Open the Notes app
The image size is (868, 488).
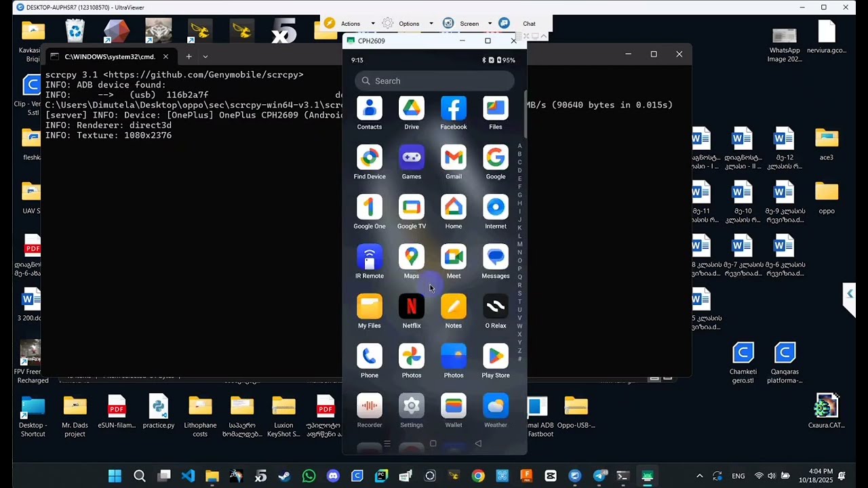coord(454,310)
